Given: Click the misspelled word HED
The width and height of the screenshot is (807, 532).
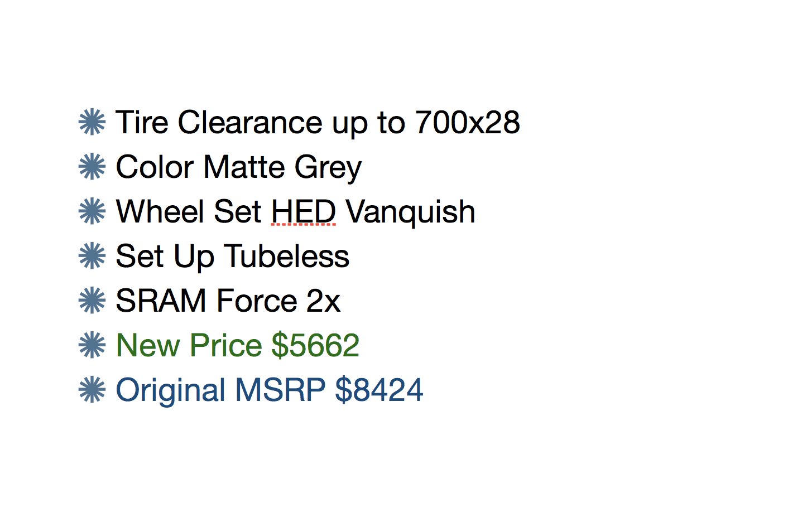Looking at the screenshot, I should tap(304, 212).
